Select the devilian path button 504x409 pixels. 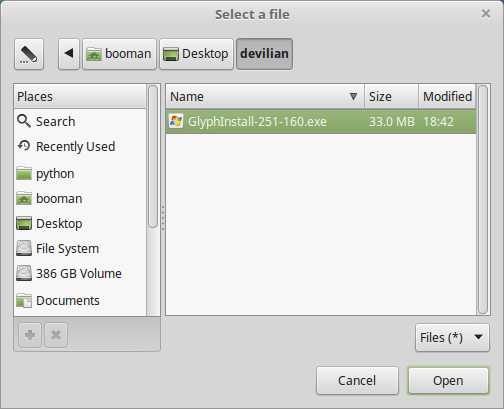[x=264, y=54]
